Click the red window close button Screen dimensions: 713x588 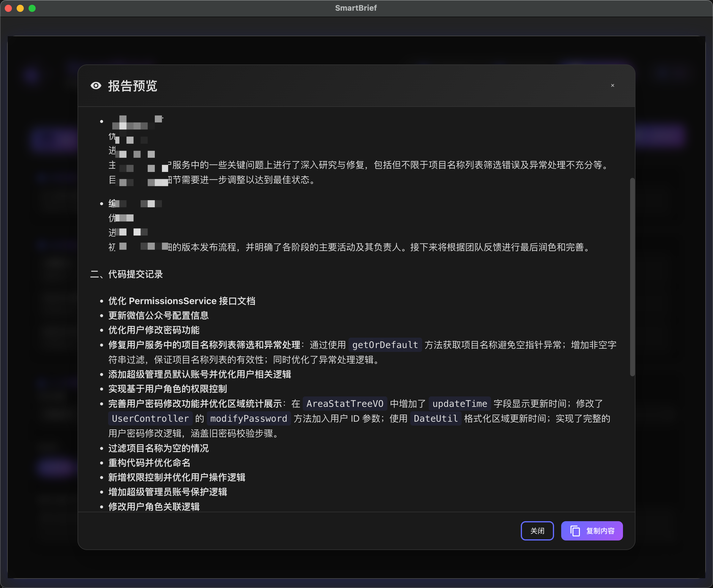pyautogui.click(x=9, y=8)
